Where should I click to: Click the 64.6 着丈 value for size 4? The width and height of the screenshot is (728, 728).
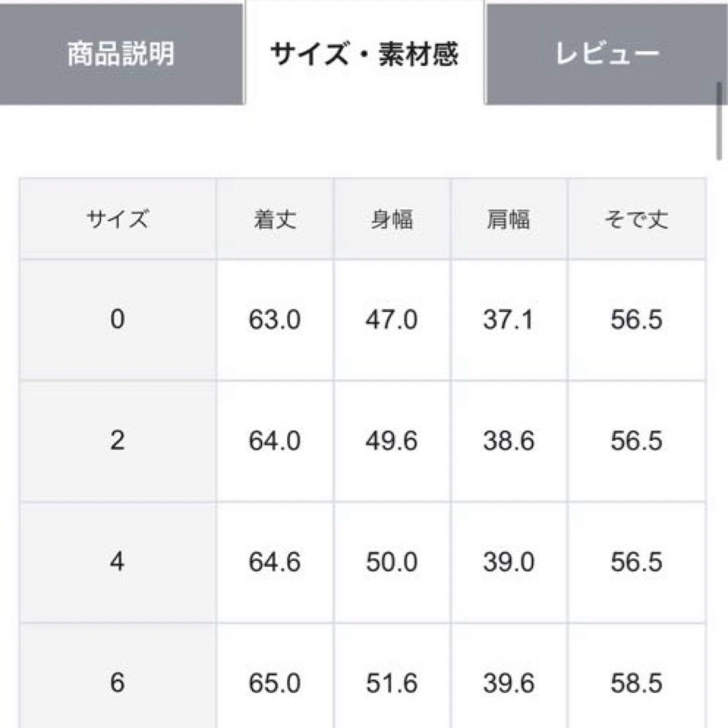275,559
